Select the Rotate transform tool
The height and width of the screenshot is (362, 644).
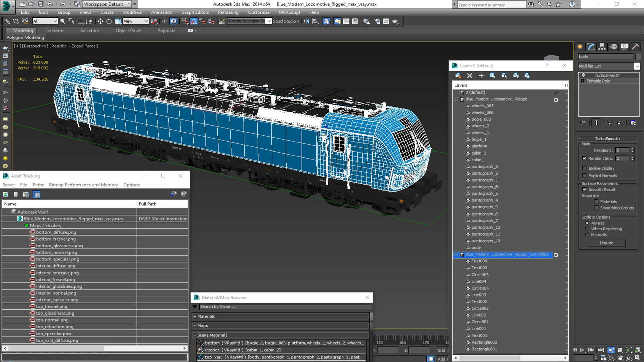109,21
